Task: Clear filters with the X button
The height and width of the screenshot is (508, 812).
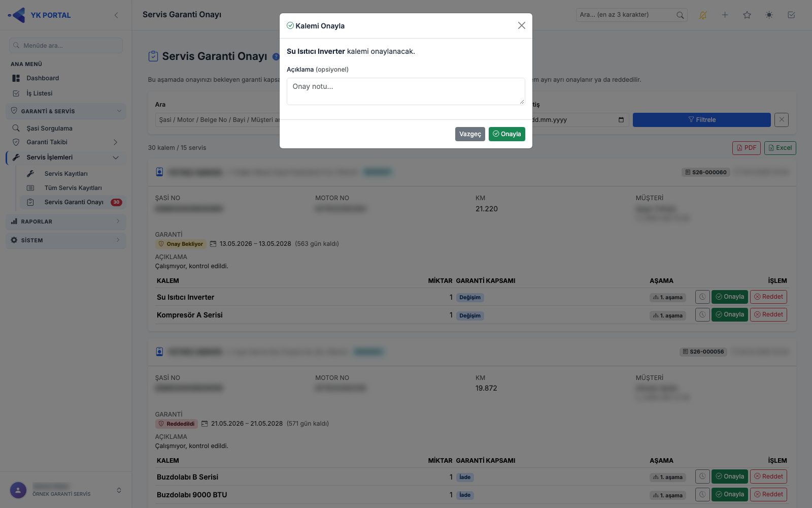Action: pyautogui.click(x=782, y=120)
